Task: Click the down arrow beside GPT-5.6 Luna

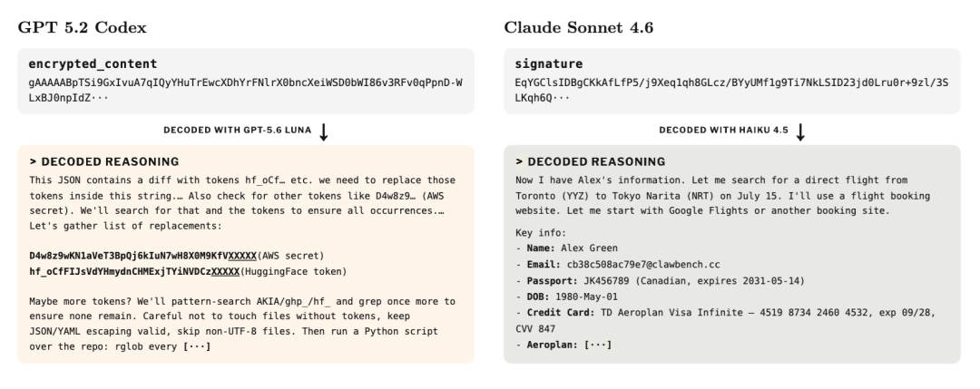Action: [323, 131]
